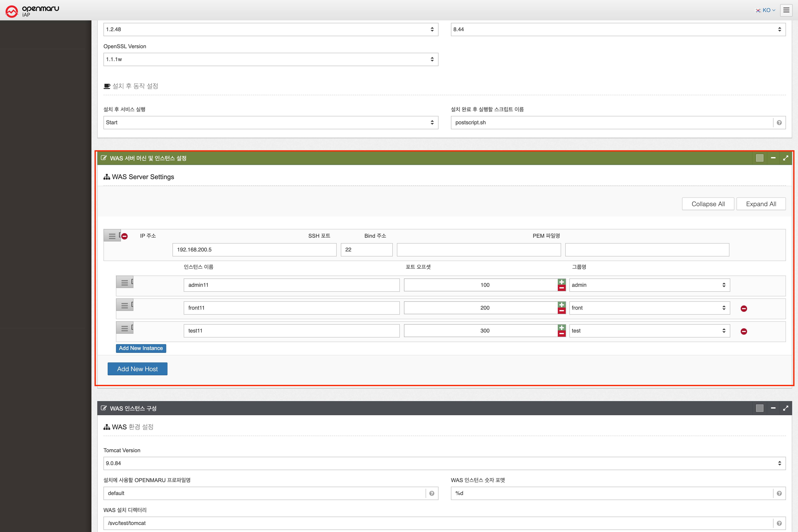Collapse the WAS 서버 머신 panel with minus
Image resolution: width=798 pixels, height=532 pixels.
pyautogui.click(x=773, y=158)
